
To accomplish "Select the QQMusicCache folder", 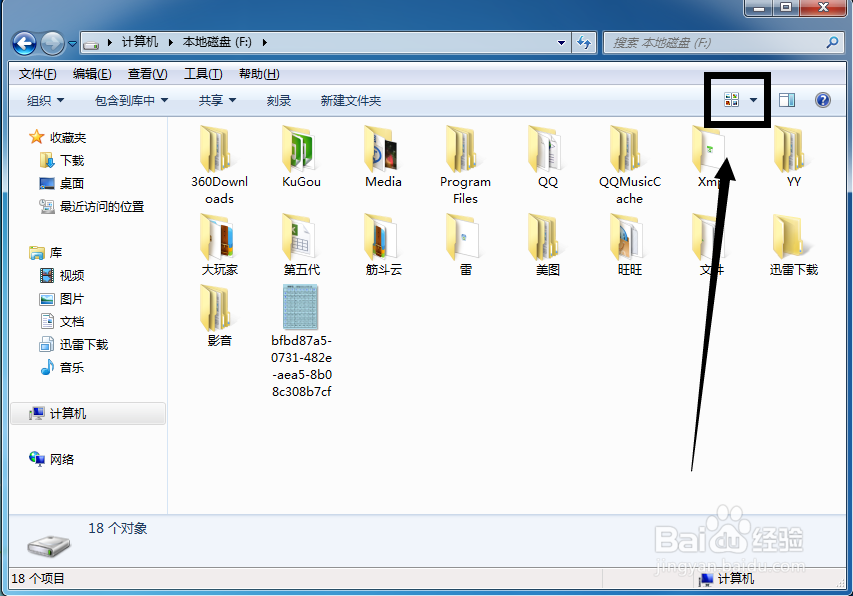I will point(629,164).
